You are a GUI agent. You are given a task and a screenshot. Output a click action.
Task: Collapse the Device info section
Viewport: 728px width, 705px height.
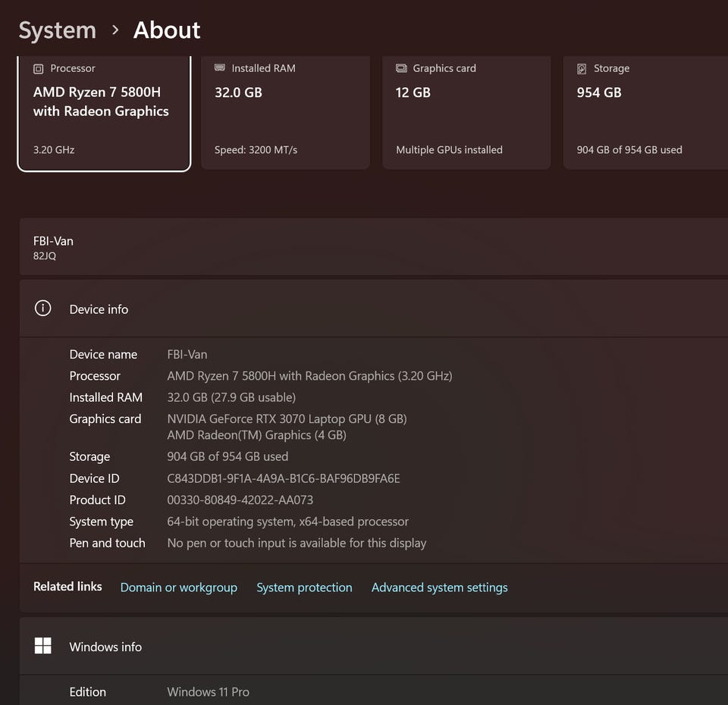point(374,309)
